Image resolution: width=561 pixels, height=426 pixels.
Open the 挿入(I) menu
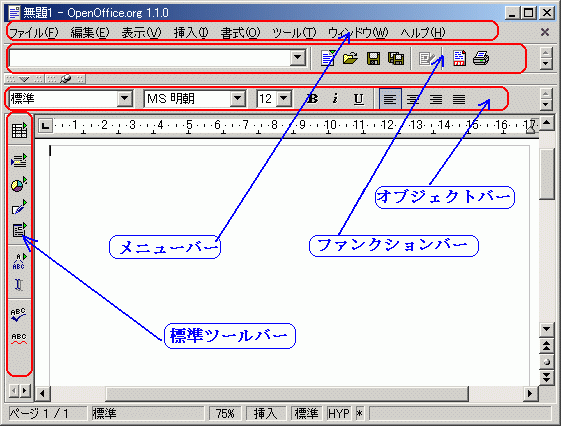coord(191,33)
